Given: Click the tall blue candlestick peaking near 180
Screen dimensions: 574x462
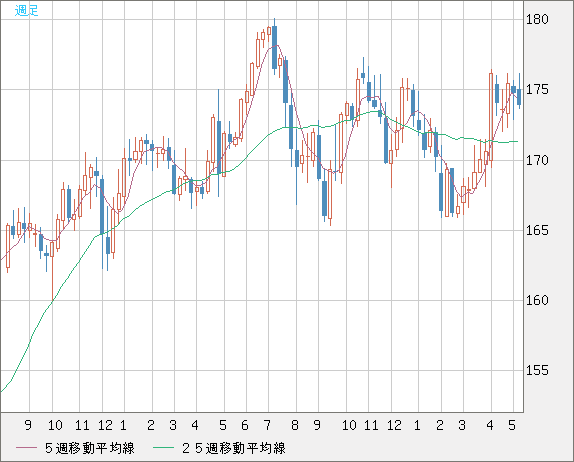Looking at the screenshot, I should [x=275, y=47].
